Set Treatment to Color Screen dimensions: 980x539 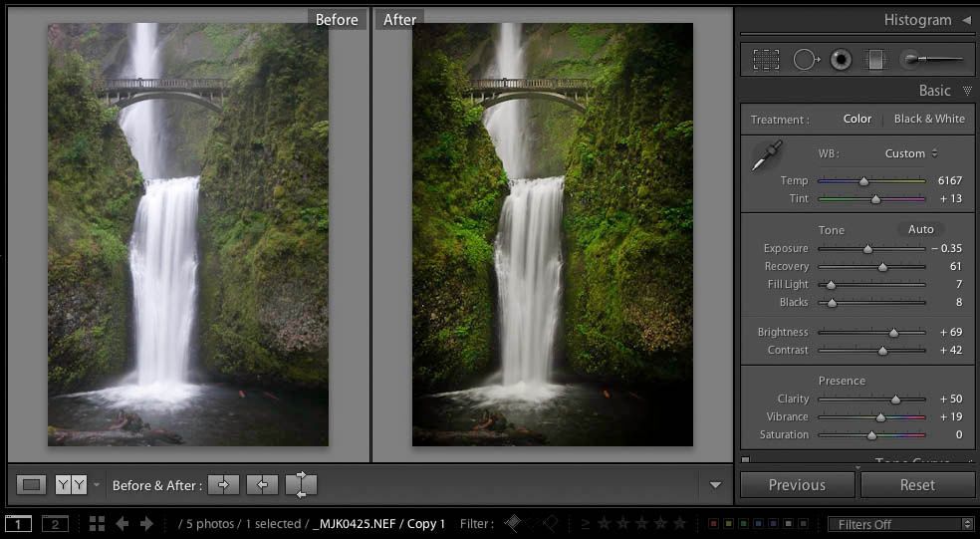pyautogui.click(x=857, y=119)
